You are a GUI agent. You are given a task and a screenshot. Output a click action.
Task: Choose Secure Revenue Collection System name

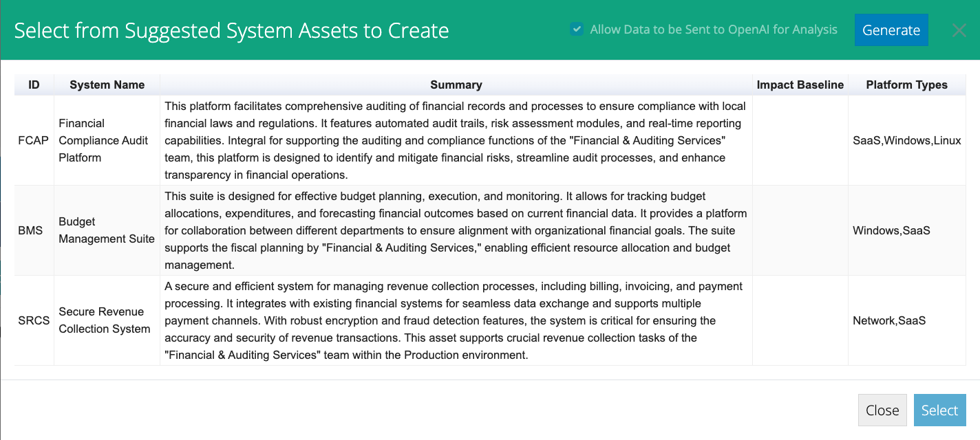(105, 320)
